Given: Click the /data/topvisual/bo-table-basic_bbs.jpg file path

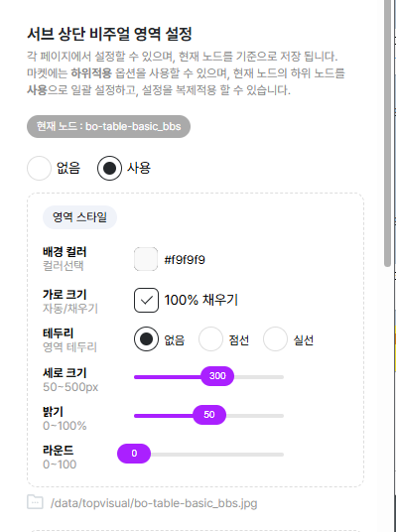Looking at the screenshot, I should click(x=154, y=503).
